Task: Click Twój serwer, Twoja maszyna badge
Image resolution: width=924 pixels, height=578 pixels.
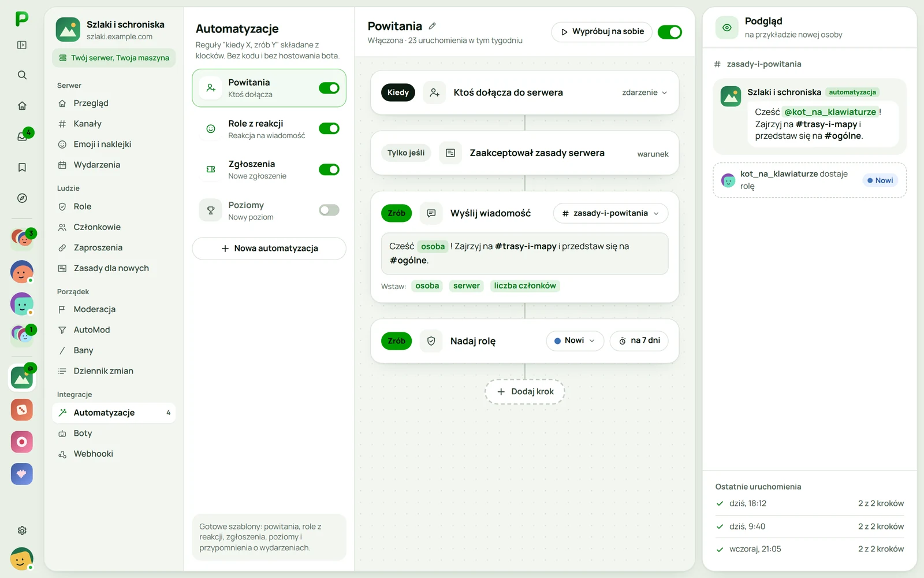Action: point(114,58)
